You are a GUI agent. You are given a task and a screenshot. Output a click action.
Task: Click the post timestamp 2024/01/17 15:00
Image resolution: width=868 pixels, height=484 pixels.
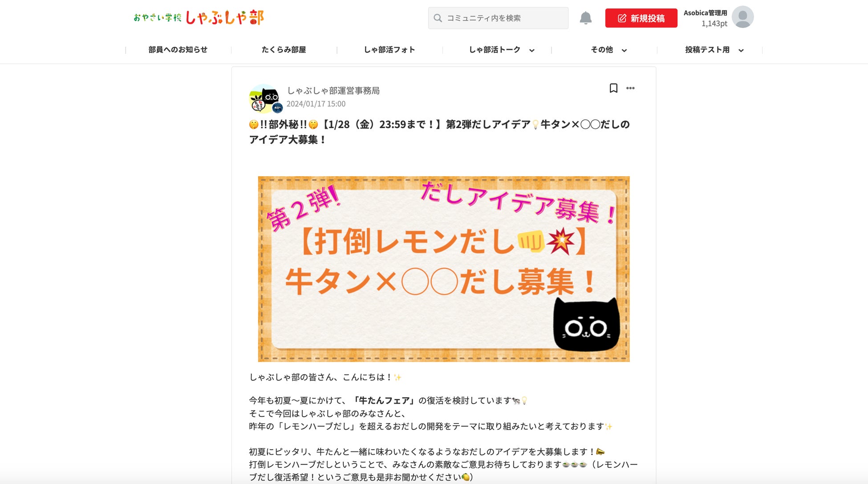click(316, 104)
